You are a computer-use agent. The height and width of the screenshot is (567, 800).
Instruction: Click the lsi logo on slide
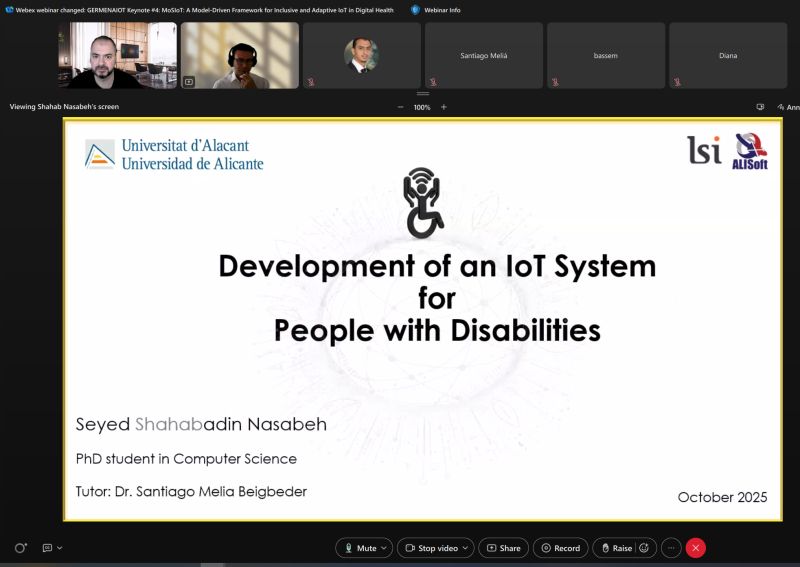[x=704, y=150]
